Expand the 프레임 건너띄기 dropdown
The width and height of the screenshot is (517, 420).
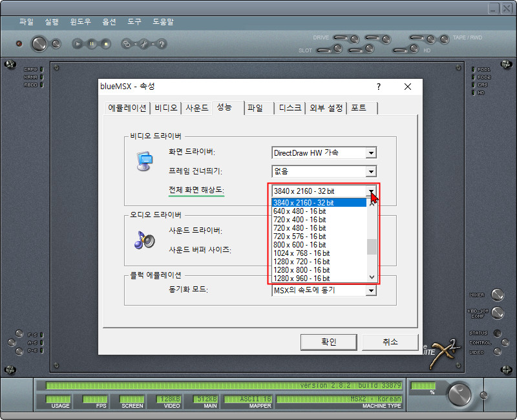(x=371, y=171)
